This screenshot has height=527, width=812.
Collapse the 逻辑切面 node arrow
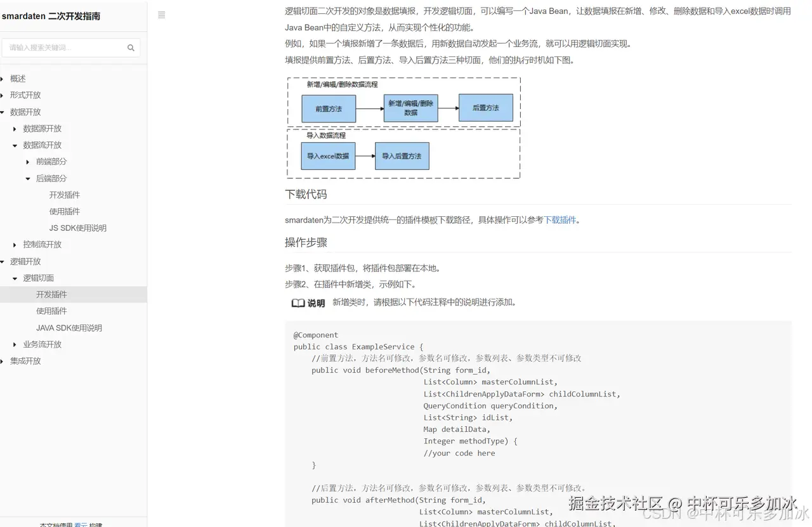pyautogui.click(x=15, y=278)
